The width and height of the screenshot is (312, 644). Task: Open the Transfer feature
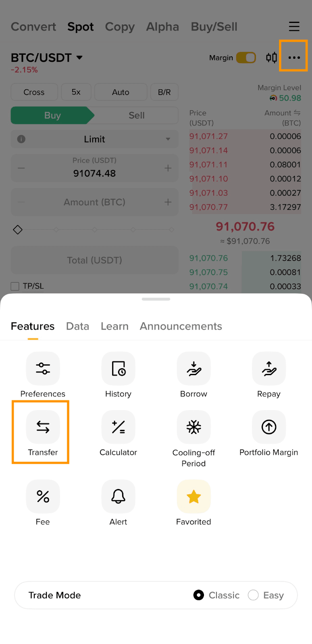point(43,427)
